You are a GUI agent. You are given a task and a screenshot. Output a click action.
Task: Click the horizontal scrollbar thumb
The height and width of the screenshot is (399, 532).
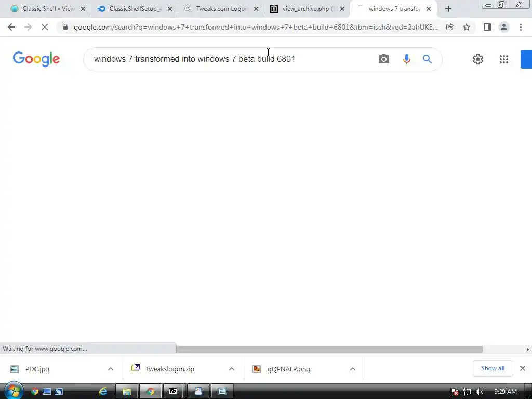point(329,349)
